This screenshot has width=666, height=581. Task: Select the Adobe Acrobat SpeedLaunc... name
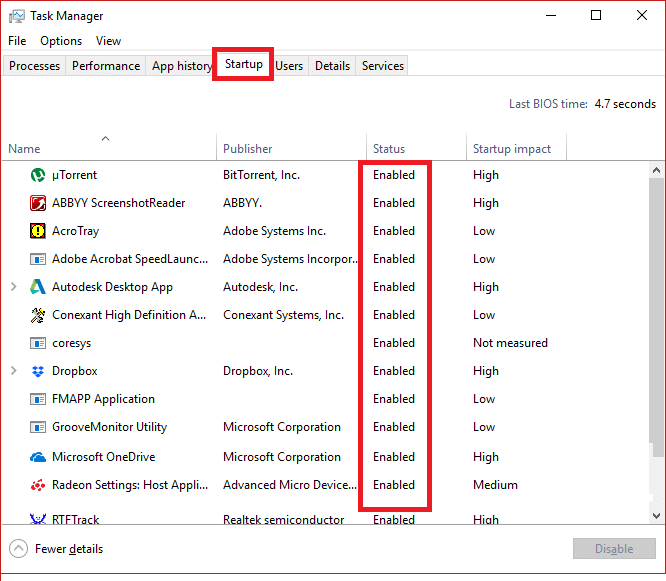pyautogui.click(x=130, y=259)
